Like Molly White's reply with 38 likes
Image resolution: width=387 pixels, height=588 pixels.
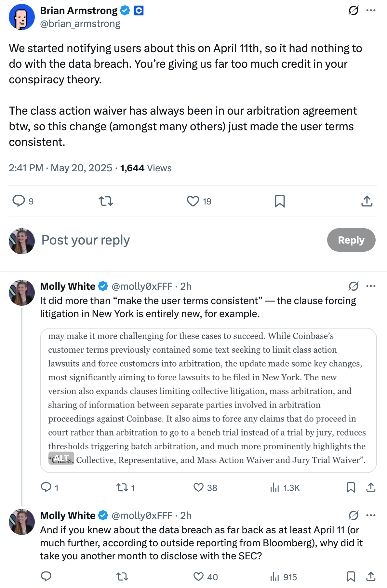pos(198,487)
